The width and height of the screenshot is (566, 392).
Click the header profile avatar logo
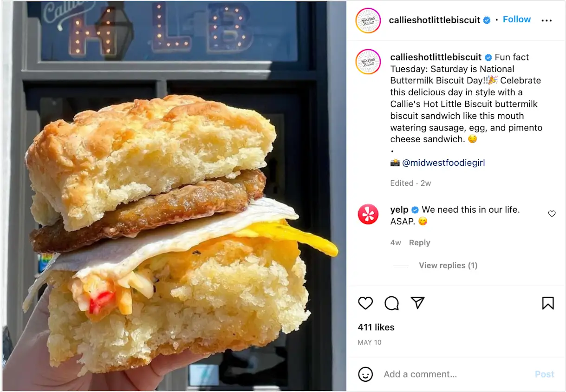point(368,20)
